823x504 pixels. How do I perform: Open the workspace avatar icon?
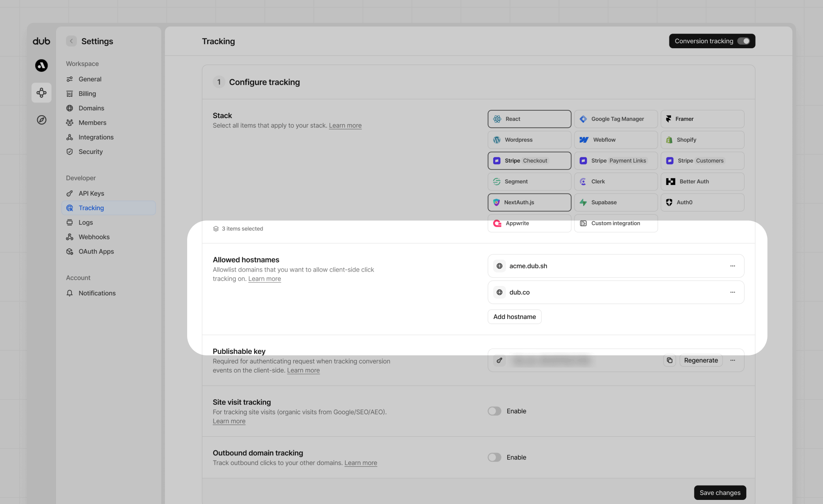(x=41, y=65)
